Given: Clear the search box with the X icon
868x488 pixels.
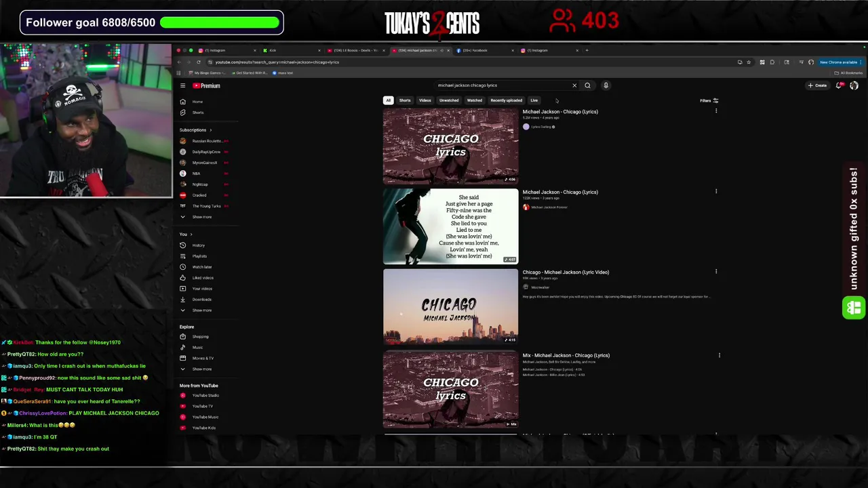Looking at the screenshot, I should [x=574, y=85].
